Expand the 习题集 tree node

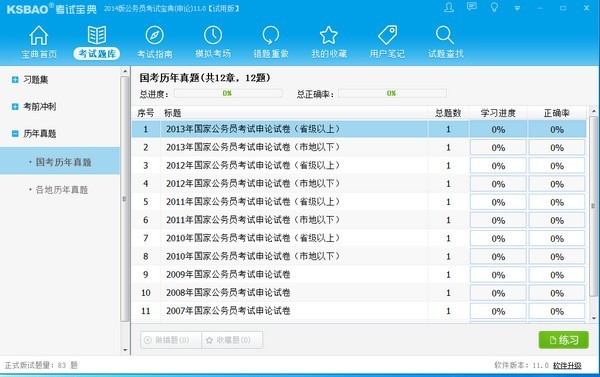coord(15,80)
